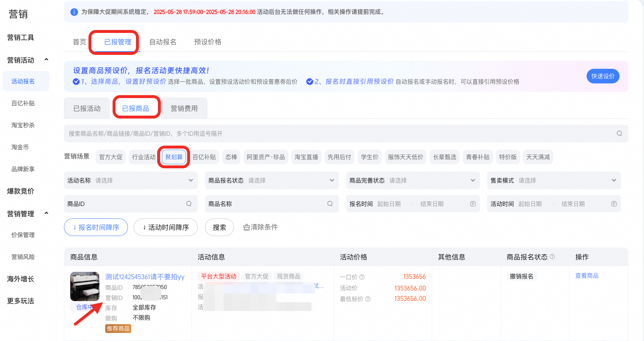Click the main search bar magnifier icon
644x341 pixels.
(x=619, y=134)
